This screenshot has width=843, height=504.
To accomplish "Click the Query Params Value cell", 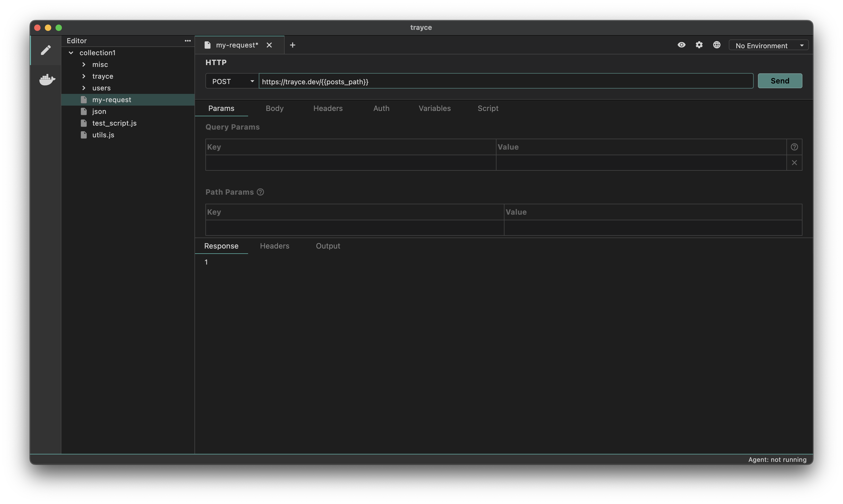I will pos(641,163).
